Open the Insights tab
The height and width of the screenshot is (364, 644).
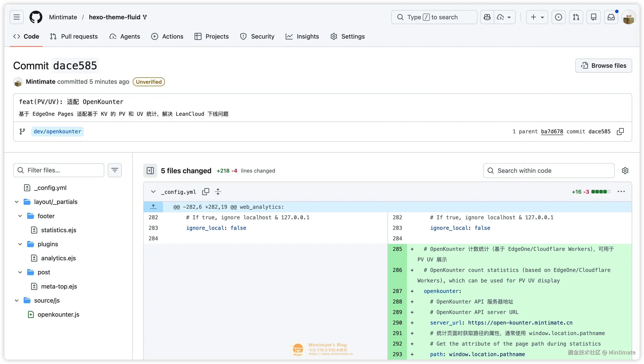click(302, 37)
